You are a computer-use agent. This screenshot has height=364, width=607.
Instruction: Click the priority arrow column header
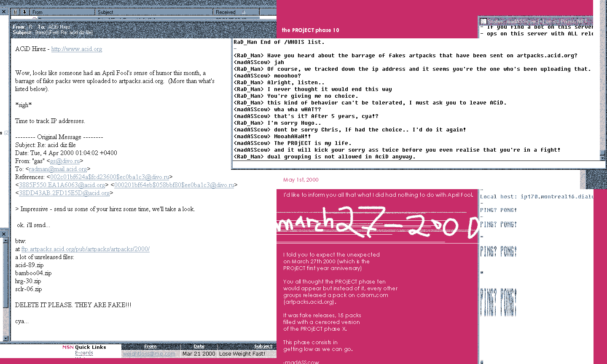24,12
